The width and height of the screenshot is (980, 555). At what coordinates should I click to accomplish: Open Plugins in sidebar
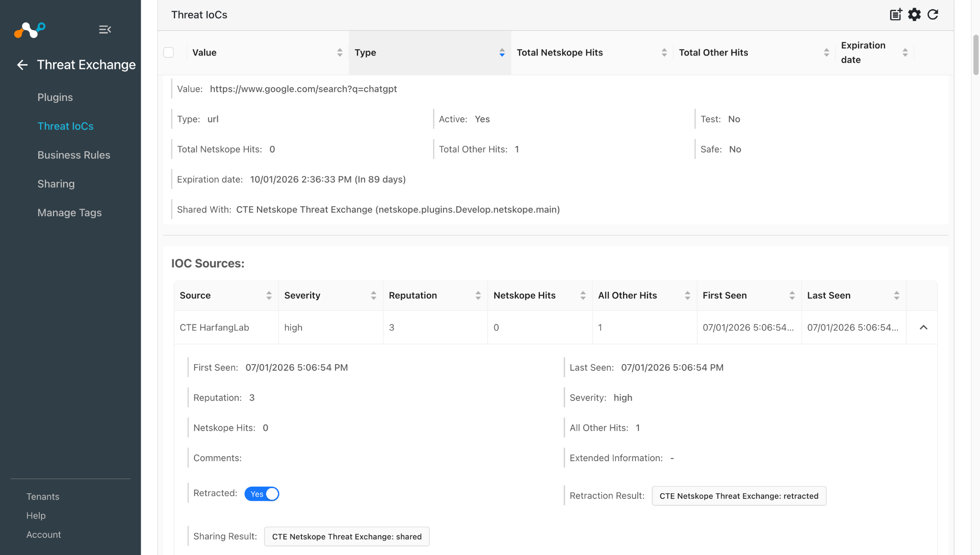[55, 98]
